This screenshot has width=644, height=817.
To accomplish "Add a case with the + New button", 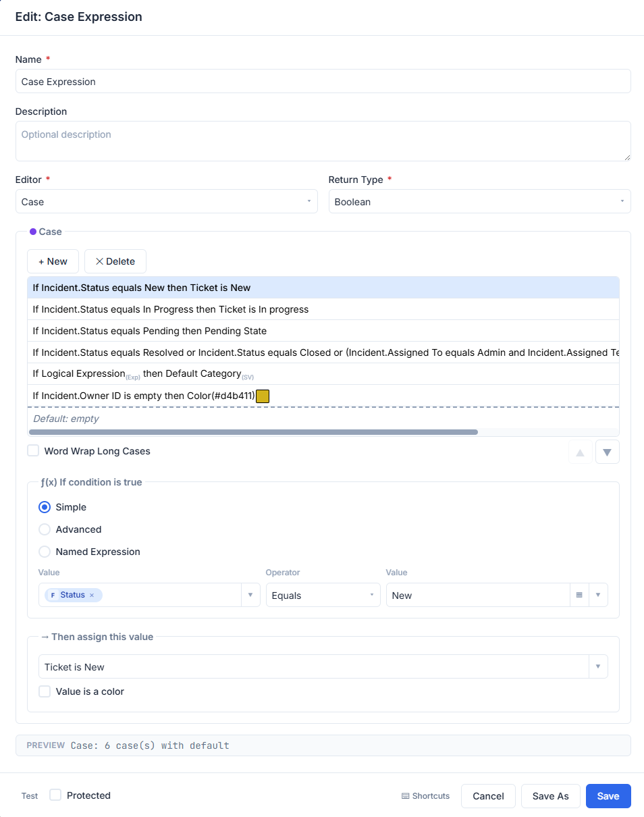I will pos(53,261).
